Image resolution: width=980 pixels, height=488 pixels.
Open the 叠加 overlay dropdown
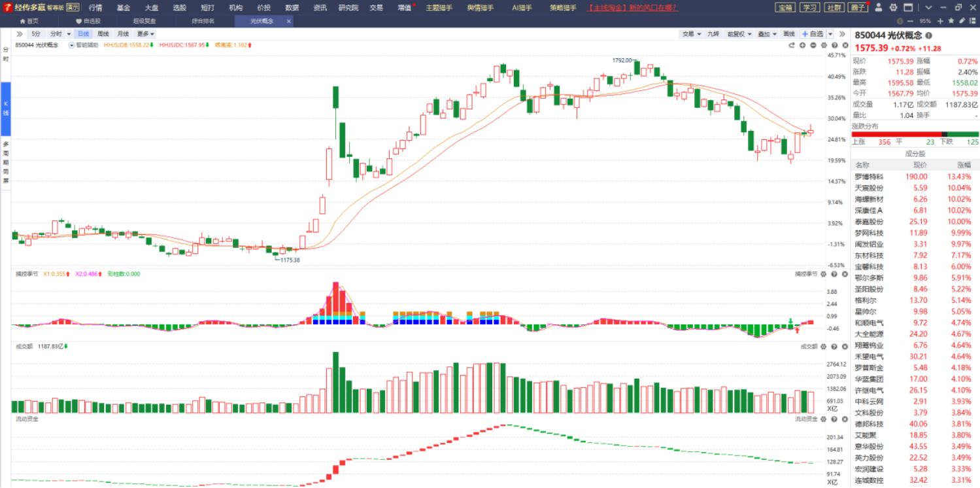click(767, 34)
